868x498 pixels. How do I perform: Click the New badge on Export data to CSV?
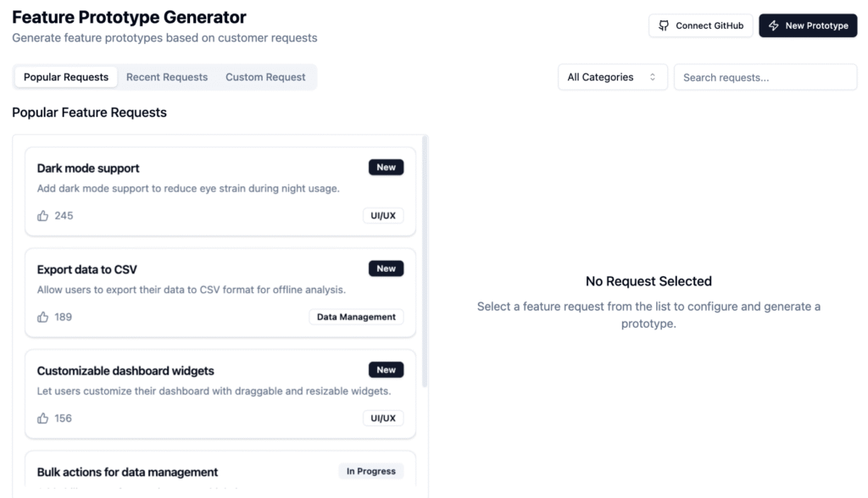(x=386, y=268)
